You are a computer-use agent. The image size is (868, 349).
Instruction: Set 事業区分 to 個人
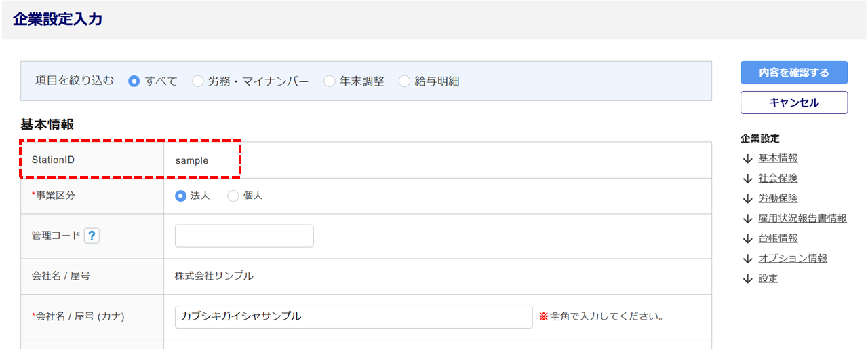233,196
